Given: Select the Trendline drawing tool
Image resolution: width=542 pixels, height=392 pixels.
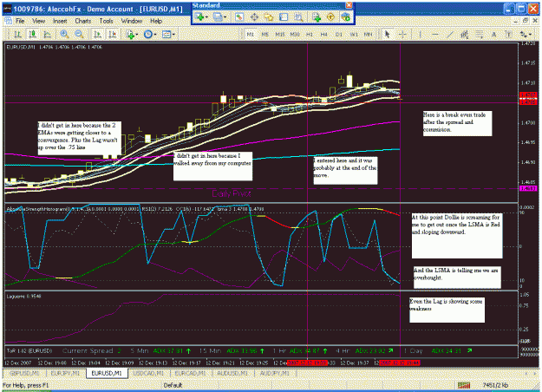Looking at the screenshot, I should [x=450, y=34].
